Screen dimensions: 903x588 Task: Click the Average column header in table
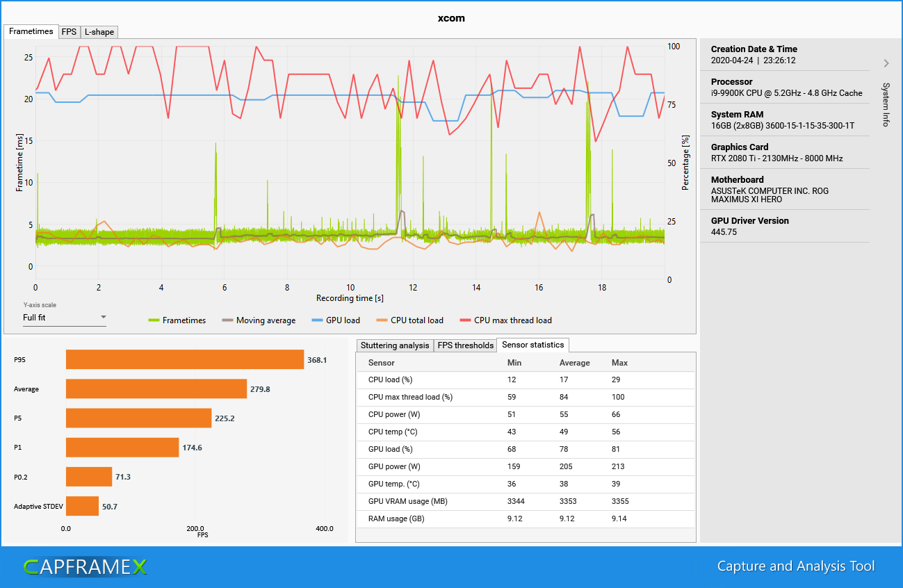click(x=574, y=363)
